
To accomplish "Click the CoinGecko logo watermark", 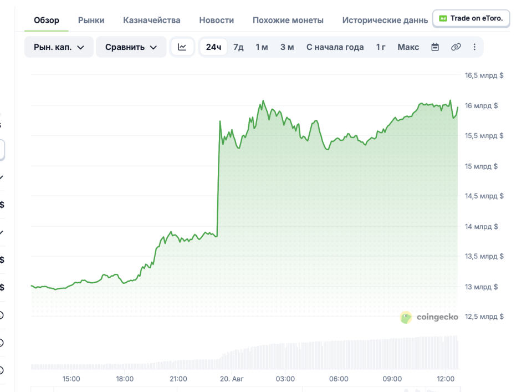I will coord(429,317).
